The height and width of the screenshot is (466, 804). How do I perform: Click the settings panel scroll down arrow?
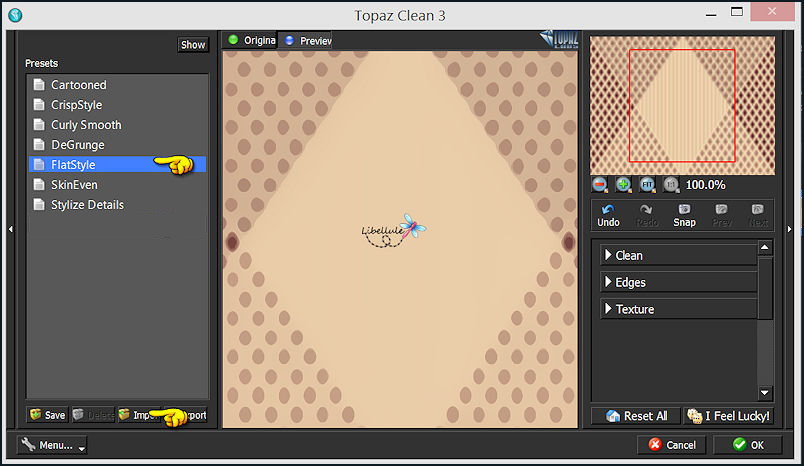click(x=765, y=393)
